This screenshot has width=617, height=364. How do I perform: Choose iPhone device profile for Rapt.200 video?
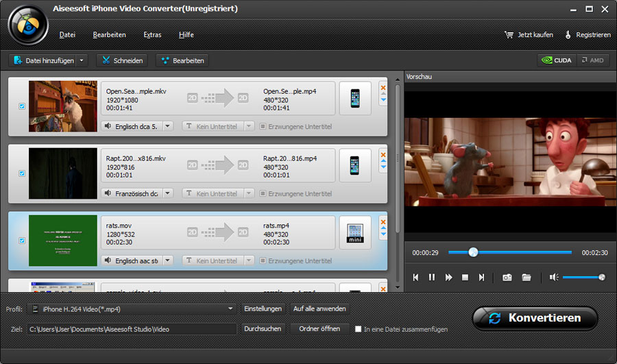[355, 165]
